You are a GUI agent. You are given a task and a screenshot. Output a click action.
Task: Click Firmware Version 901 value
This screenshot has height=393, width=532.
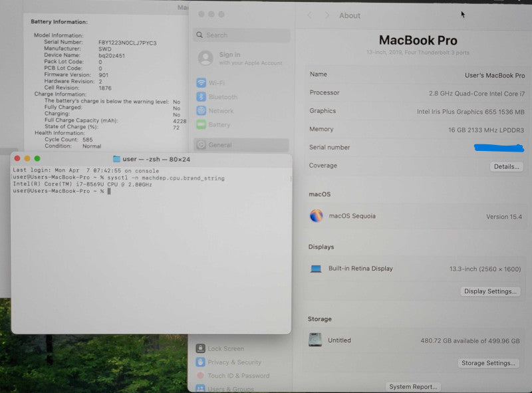pos(104,75)
